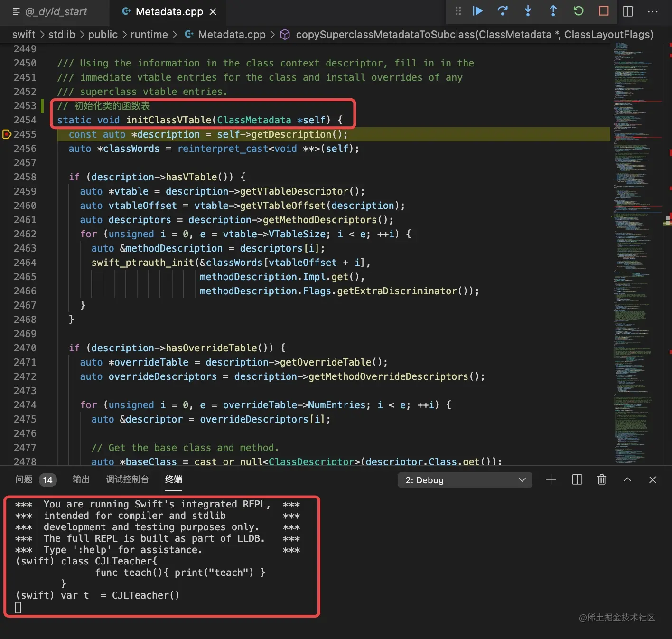The width and height of the screenshot is (672, 639).
Task: Click getMethodDescriptors on line 2461
Action: [x=320, y=220]
